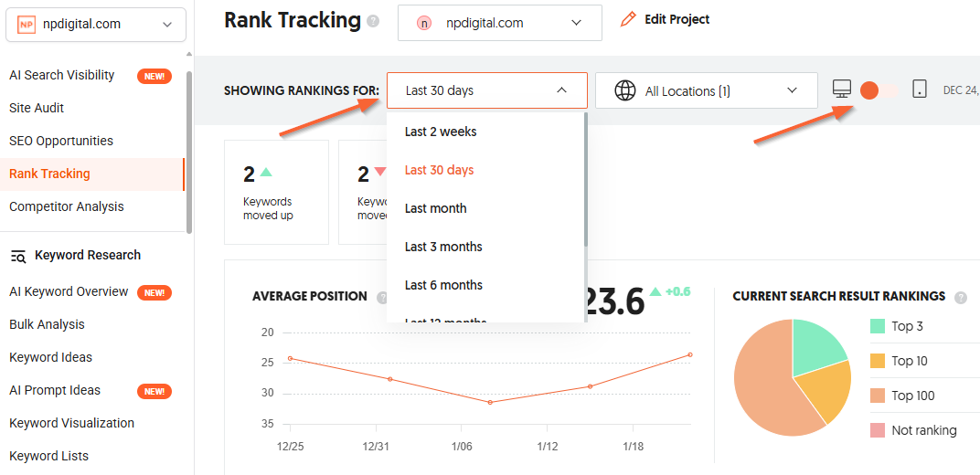Open the header npdigital.com project dropdown
The width and height of the screenshot is (980, 475).
tap(500, 23)
